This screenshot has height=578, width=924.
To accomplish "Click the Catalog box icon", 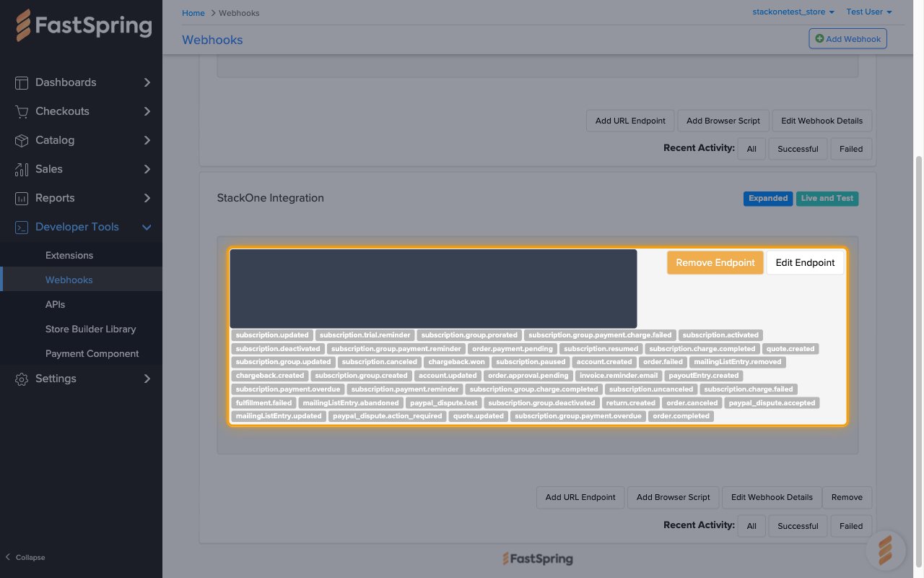I will coord(22,140).
